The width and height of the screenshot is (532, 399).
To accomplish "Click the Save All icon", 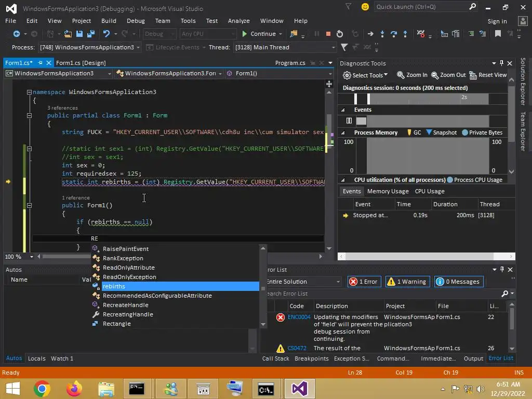I will 90,34.
